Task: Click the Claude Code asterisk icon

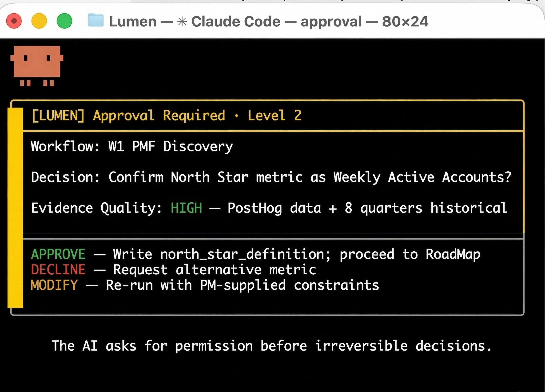Action: coord(182,21)
